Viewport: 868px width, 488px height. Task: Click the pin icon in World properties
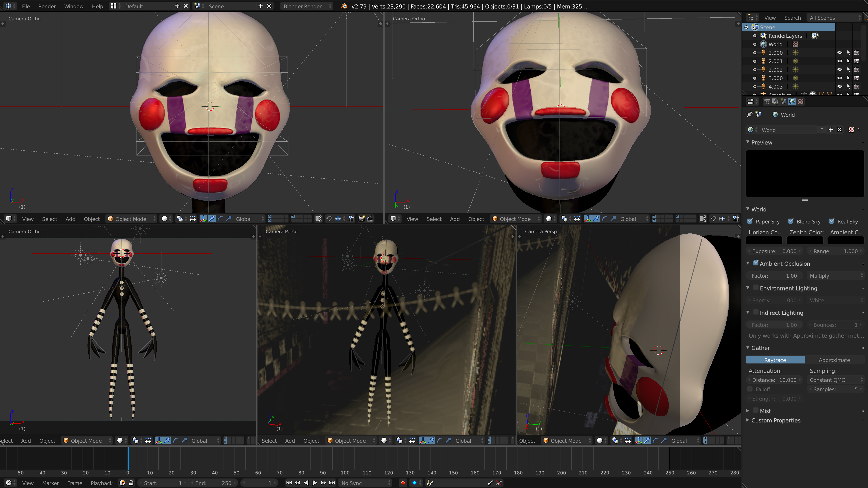tap(749, 115)
